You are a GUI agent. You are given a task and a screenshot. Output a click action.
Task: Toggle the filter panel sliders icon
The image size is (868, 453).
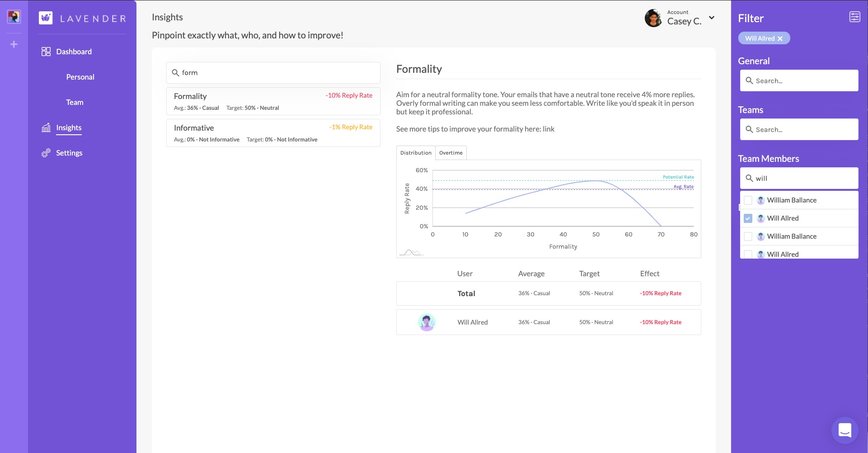(854, 17)
